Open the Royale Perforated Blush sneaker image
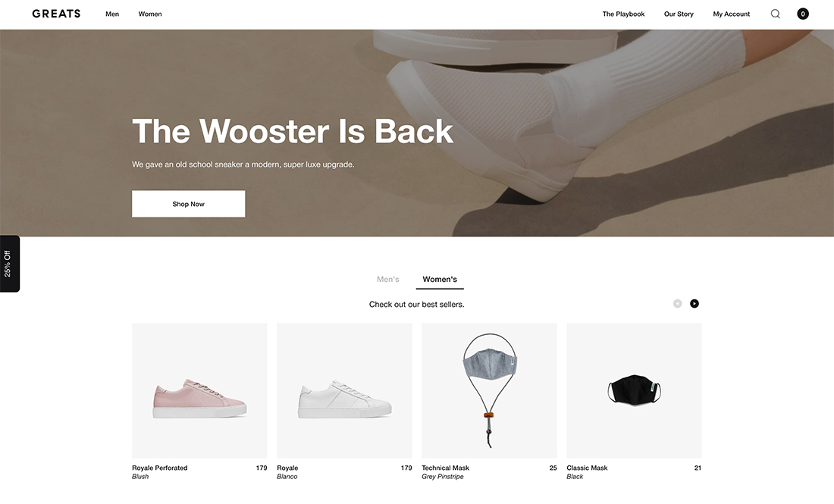This screenshot has width=834, height=504. click(199, 391)
